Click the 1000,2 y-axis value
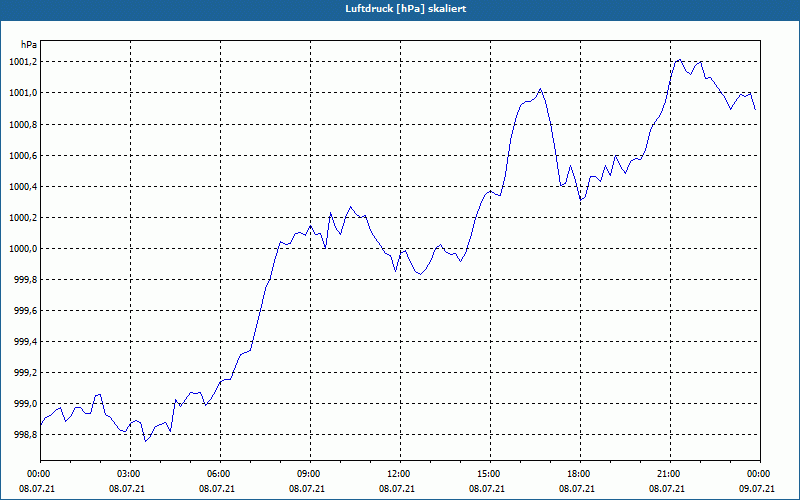Viewport: 800px width, 500px height. point(23,218)
